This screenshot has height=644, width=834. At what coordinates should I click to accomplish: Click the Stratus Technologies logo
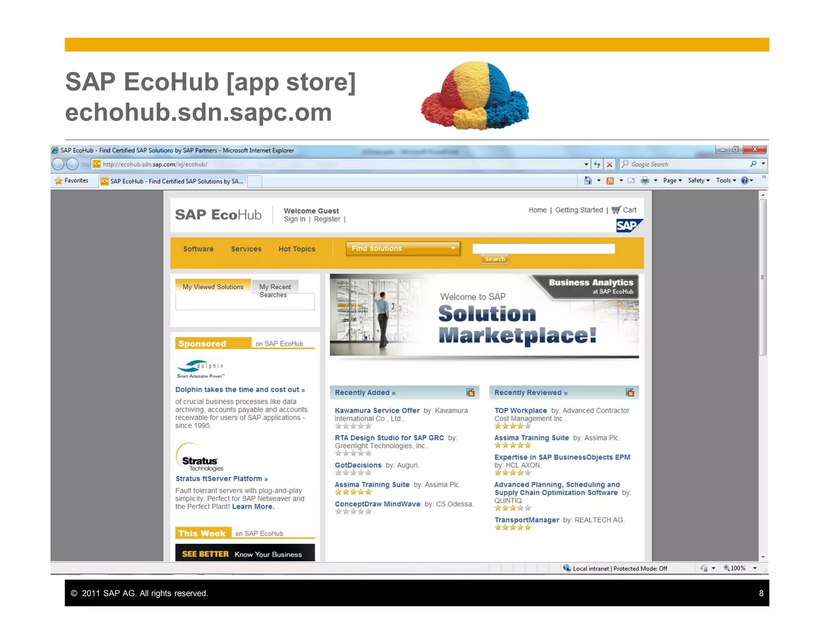200,457
